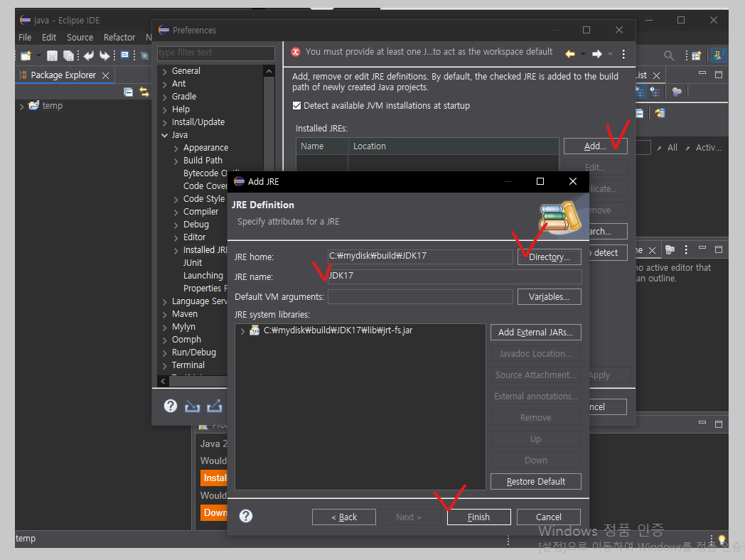Image resolution: width=745 pixels, height=560 pixels.
Task: Select the Install/Update preferences item
Action: click(x=198, y=122)
